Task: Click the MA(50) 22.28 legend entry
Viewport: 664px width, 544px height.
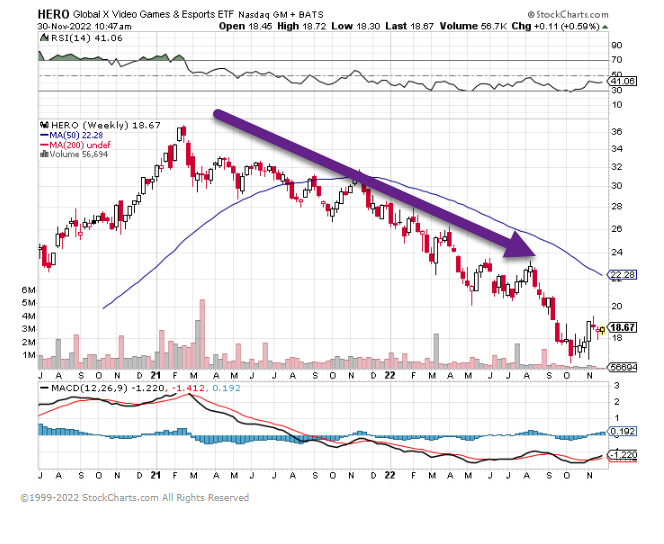Action: coord(72,135)
